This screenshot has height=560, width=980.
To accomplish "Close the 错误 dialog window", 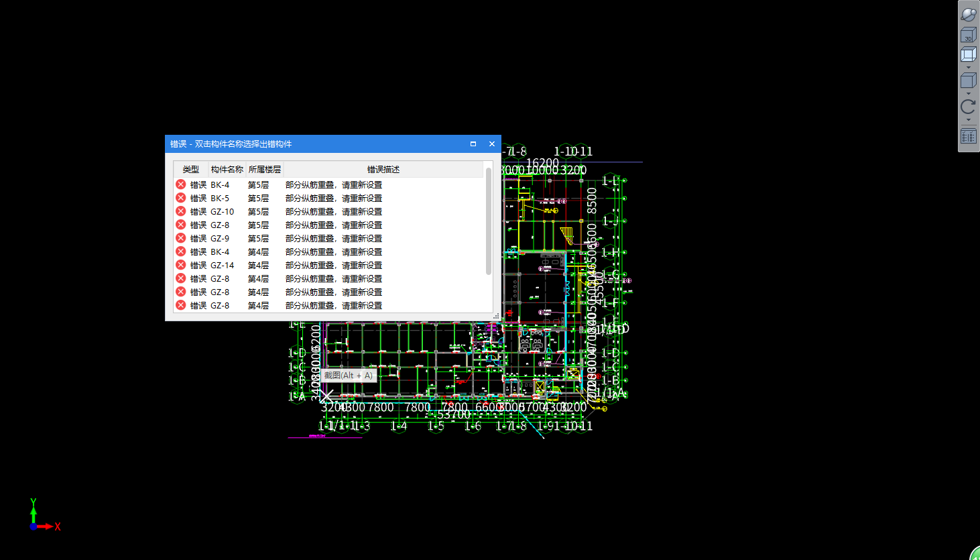I will tap(492, 144).
